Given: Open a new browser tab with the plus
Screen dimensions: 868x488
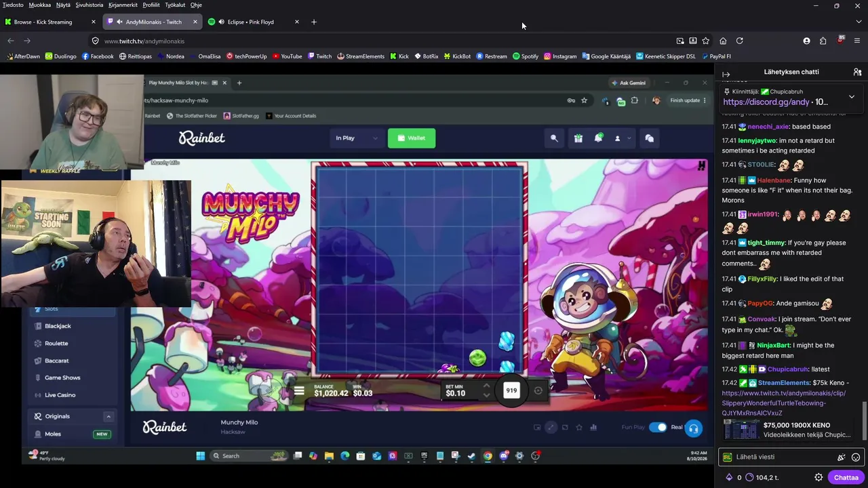Looking at the screenshot, I should click(313, 22).
